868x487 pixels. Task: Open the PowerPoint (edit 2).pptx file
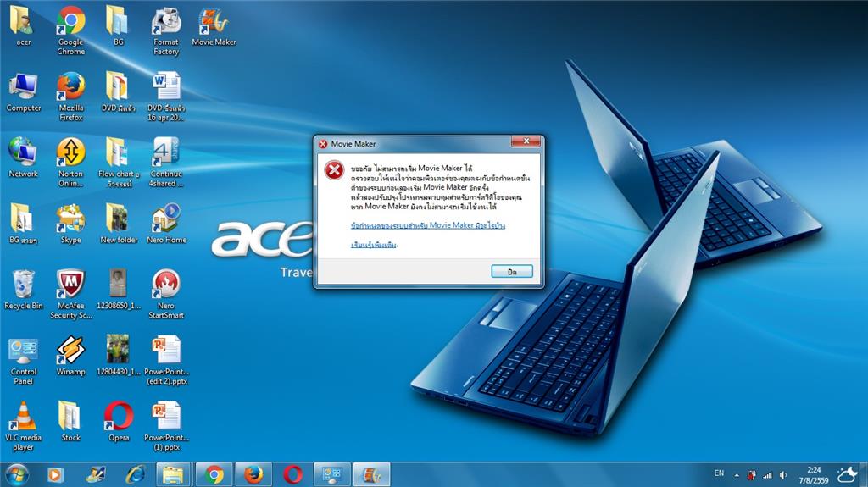click(x=166, y=360)
